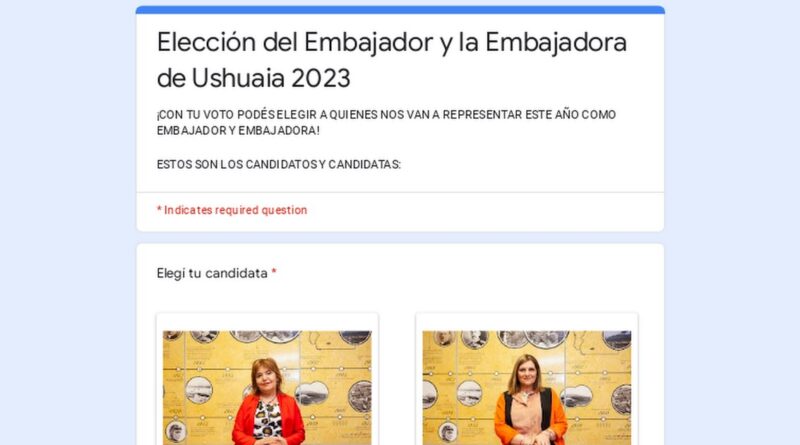800x445 pixels.
Task: Click the "ESTOS SON LOS CANDIDATOS Y CANDIDATAS:" line
Action: click(x=279, y=164)
